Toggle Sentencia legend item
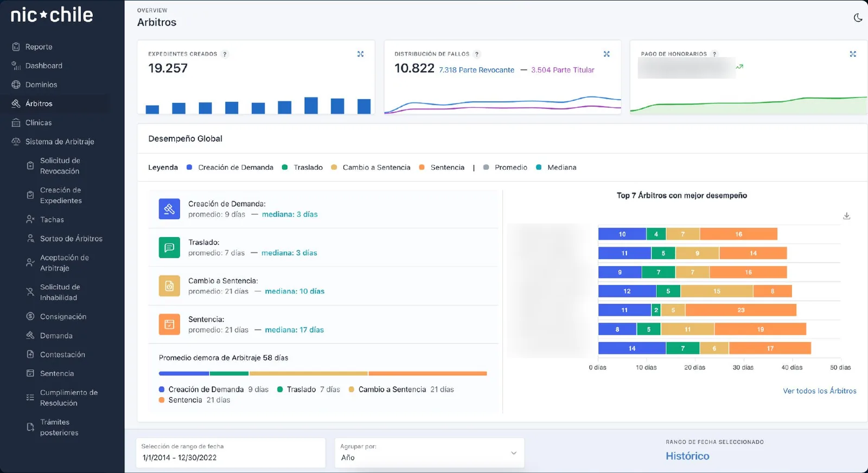 point(442,168)
